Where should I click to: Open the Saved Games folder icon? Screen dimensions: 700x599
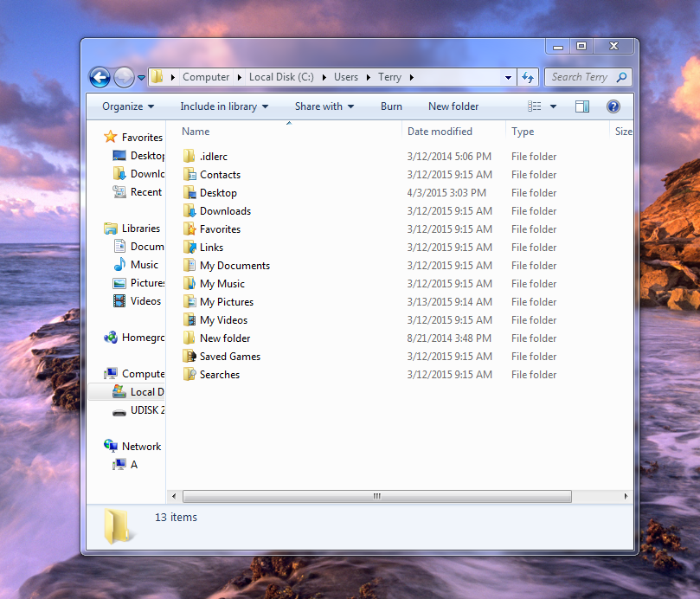tap(189, 357)
